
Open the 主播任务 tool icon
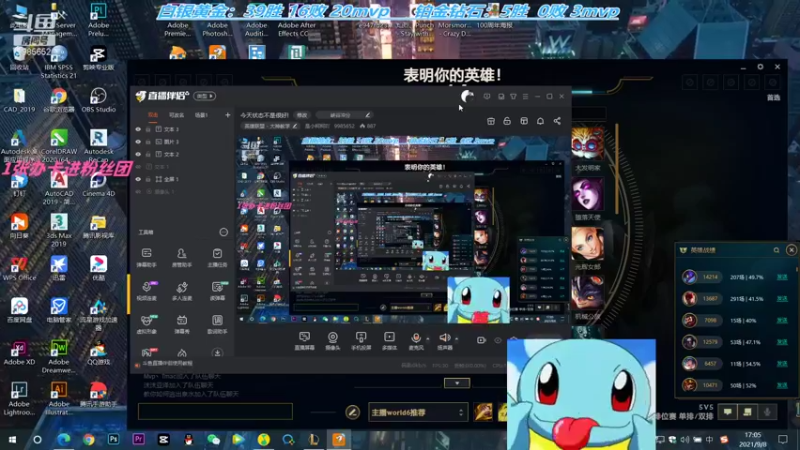click(217, 257)
